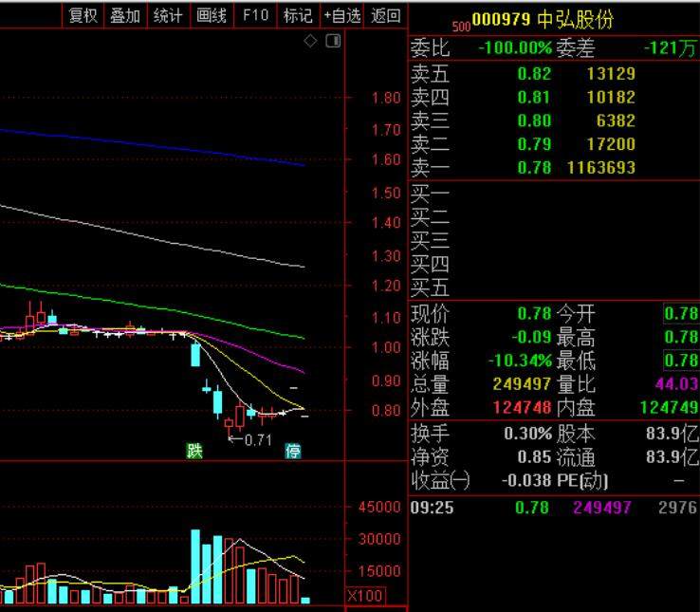Open the 叠加 overlay option
Image resolution: width=700 pixels, height=612 pixels.
(x=125, y=15)
